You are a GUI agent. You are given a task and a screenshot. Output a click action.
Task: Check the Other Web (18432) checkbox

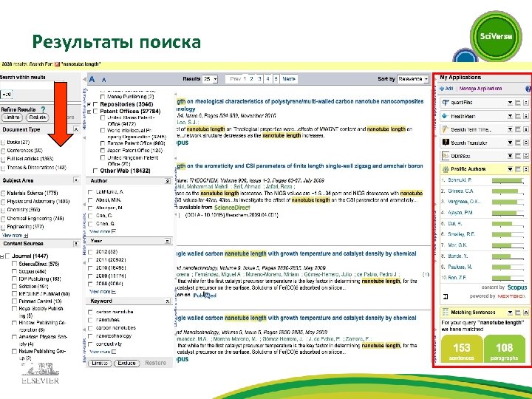pos(95,171)
